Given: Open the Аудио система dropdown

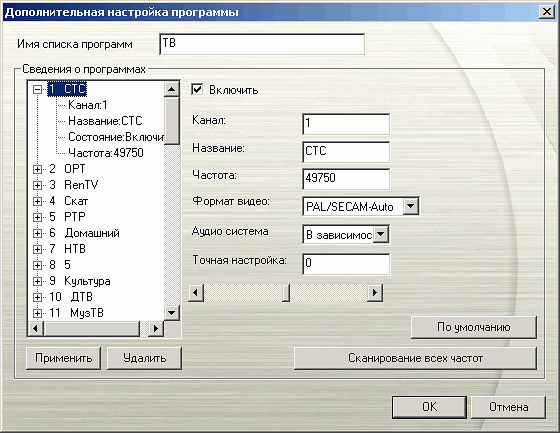Looking at the screenshot, I should 381,234.
